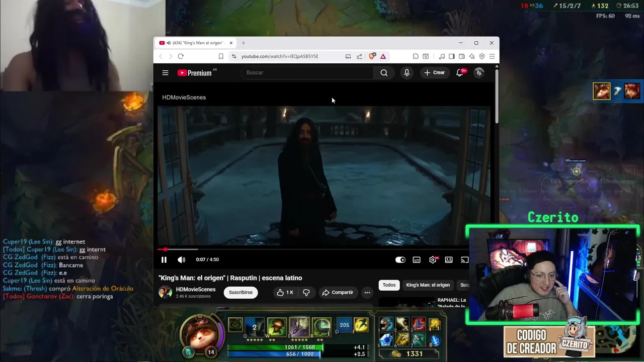Screen dimensions: 644x362
Task: Mute the video using the speaker icon
Action: [x=181, y=259]
